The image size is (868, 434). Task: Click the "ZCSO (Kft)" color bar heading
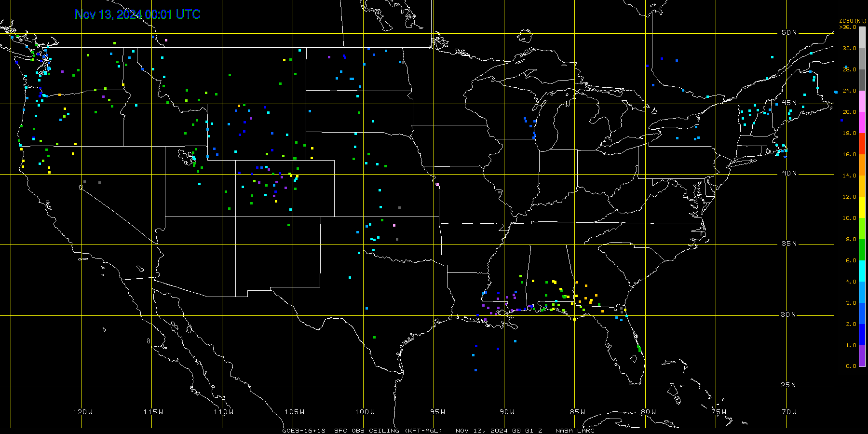(x=853, y=21)
